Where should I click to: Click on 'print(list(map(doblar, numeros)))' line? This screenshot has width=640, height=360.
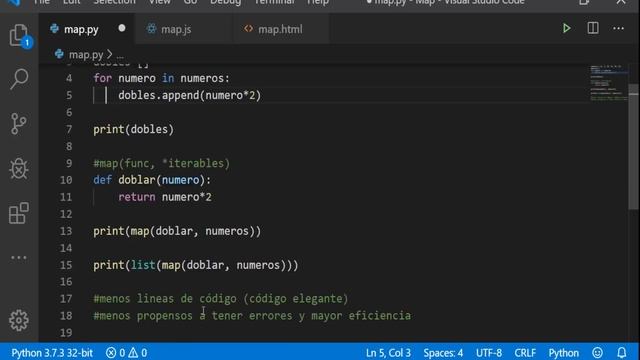(x=196, y=265)
